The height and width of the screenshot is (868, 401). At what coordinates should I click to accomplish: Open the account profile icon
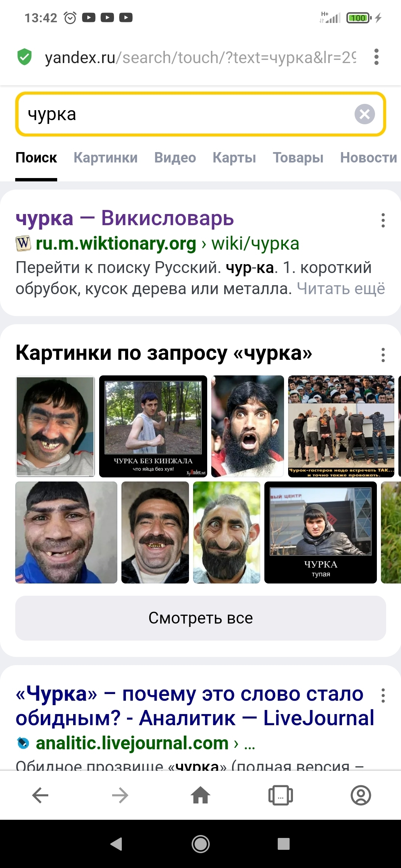coord(361,795)
